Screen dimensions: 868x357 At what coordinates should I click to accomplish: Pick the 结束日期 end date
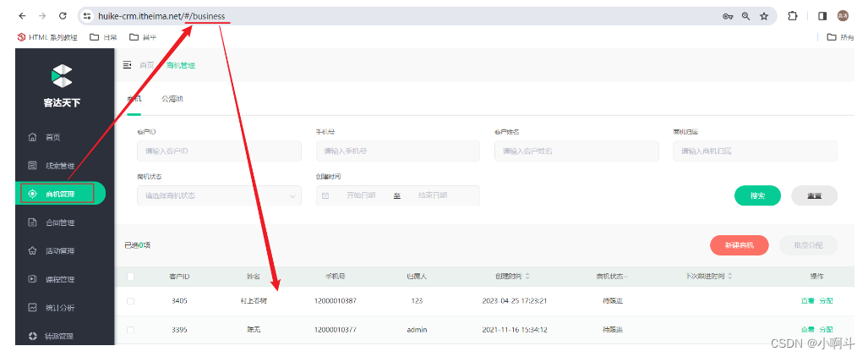(433, 195)
